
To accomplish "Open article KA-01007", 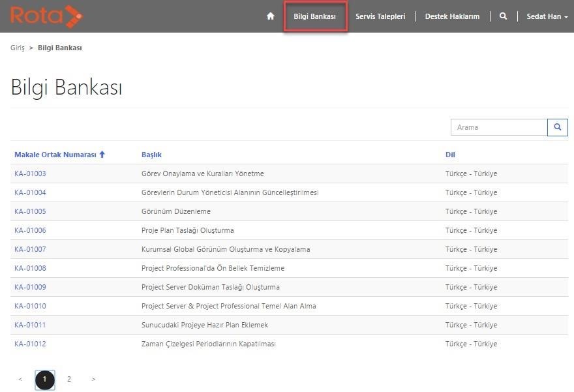I will click(x=31, y=249).
